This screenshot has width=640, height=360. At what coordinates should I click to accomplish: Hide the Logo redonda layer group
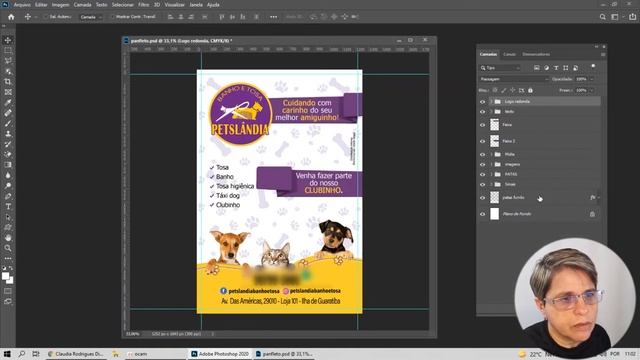pyautogui.click(x=482, y=102)
